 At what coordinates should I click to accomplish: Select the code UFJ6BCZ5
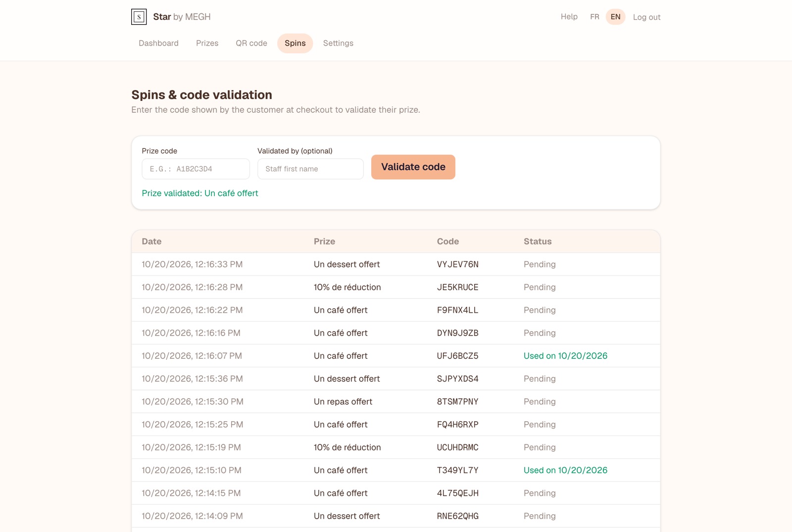[x=458, y=356]
